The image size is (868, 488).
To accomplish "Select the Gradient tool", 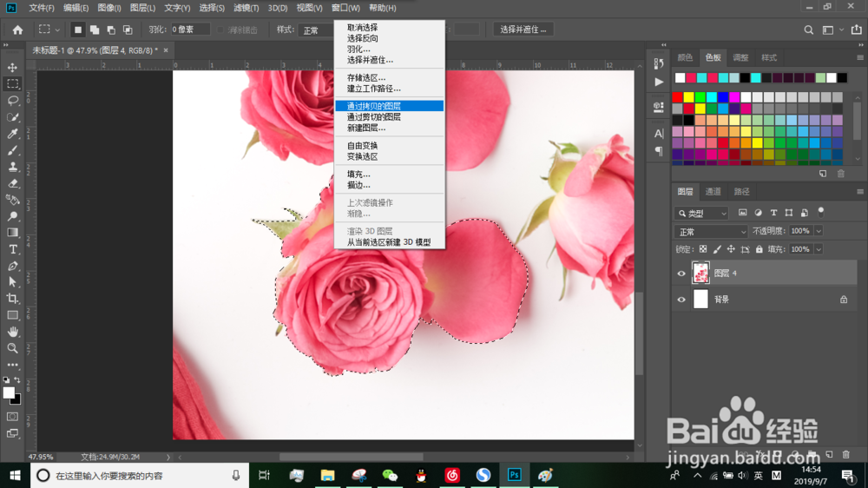I will [12, 233].
